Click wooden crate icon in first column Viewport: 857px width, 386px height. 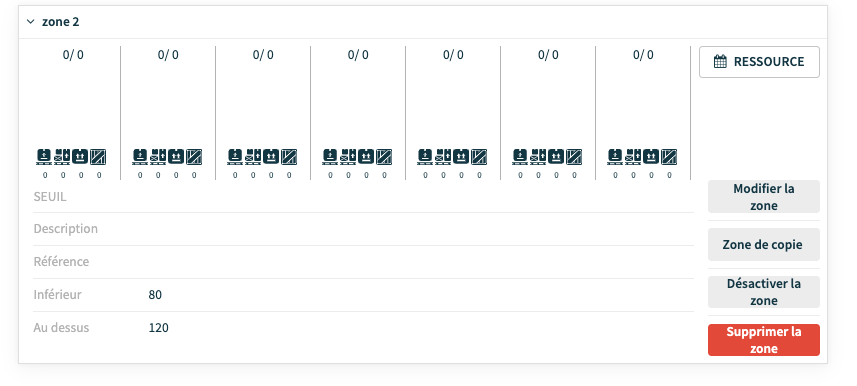click(98, 157)
